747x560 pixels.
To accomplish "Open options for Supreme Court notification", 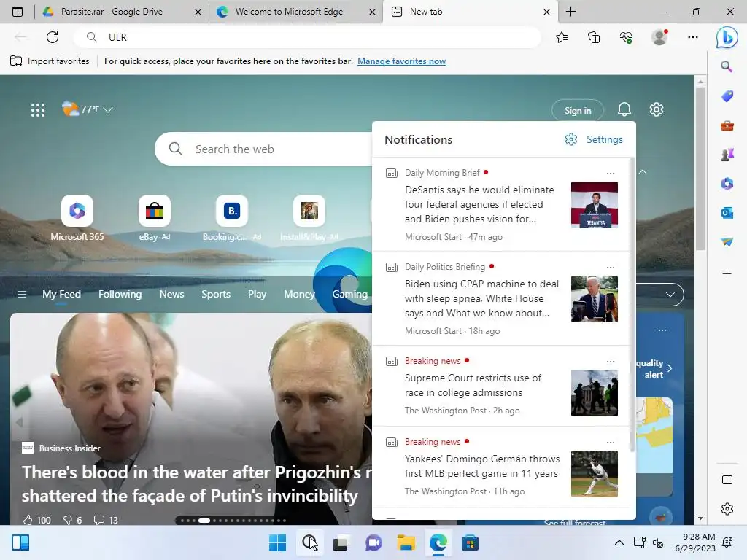I will pyautogui.click(x=611, y=362).
